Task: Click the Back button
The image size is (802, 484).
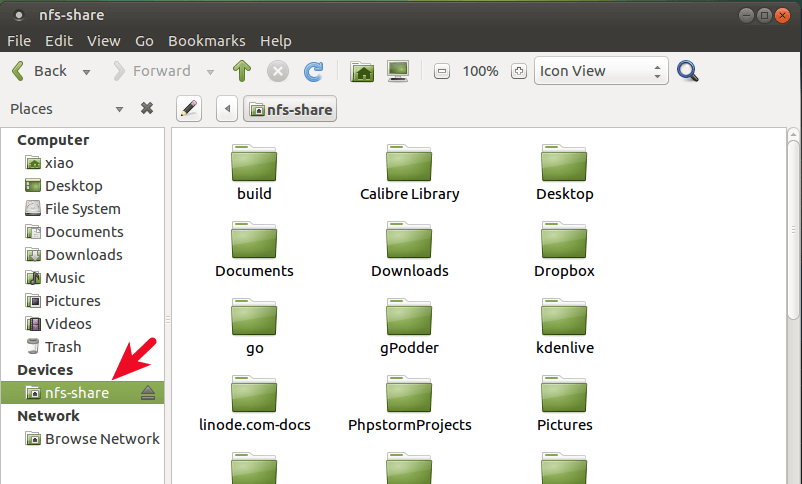Action: click(x=40, y=71)
